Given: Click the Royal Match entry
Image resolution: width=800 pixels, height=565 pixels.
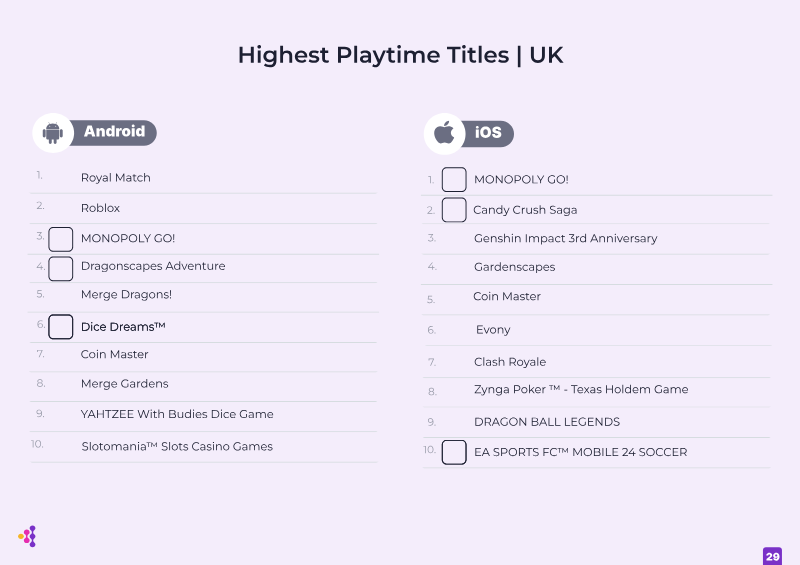Looking at the screenshot, I should point(116,178).
